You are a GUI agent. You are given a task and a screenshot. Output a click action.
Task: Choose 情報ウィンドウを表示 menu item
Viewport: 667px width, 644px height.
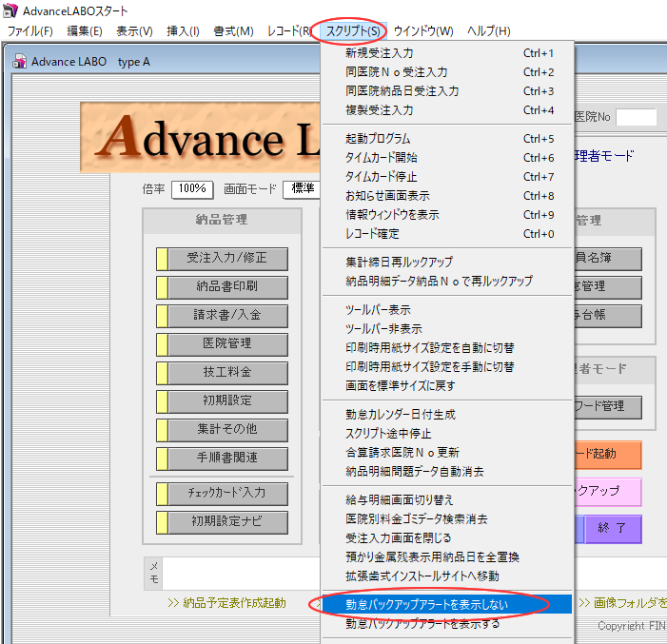[446, 215]
